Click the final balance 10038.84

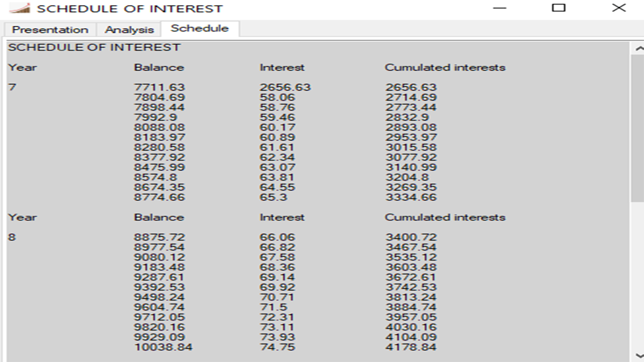(163, 347)
